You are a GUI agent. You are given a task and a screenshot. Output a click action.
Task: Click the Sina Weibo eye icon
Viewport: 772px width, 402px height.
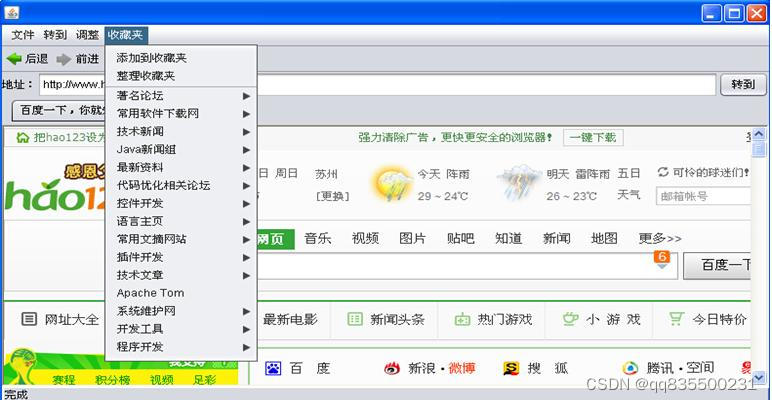click(392, 368)
